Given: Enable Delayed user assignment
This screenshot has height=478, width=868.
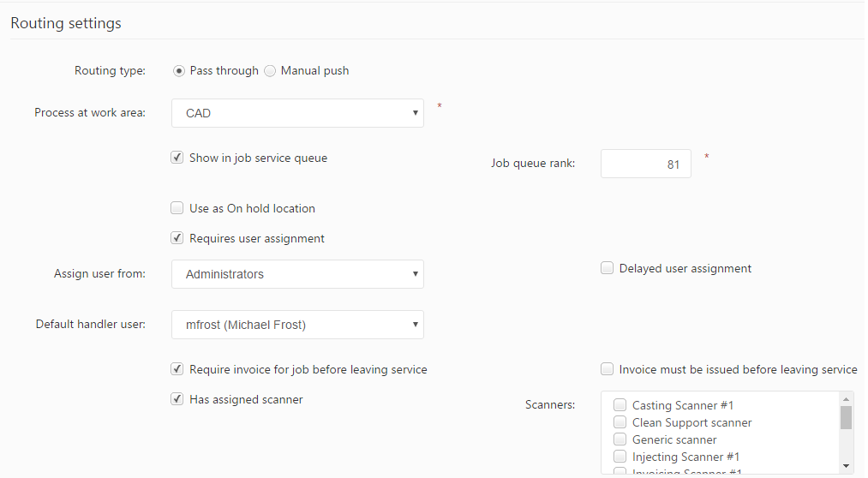Looking at the screenshot, I should click(x=607, y=269).
